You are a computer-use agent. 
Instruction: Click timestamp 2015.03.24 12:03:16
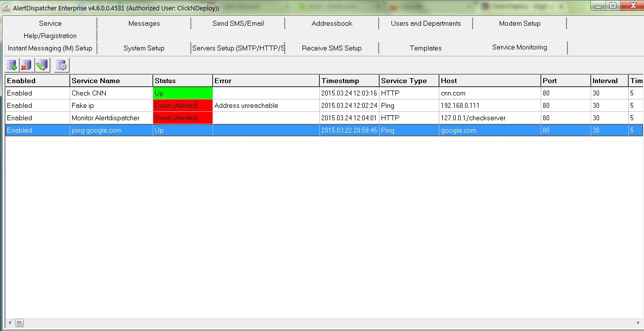click(349, 93)
